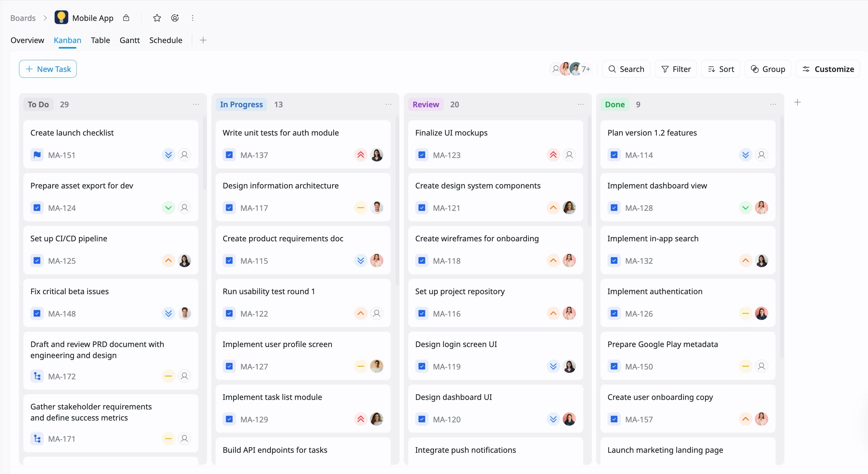Click the lowest priority icon on MA-115
This screenshot has width=868, height=474.
[361, 261]
